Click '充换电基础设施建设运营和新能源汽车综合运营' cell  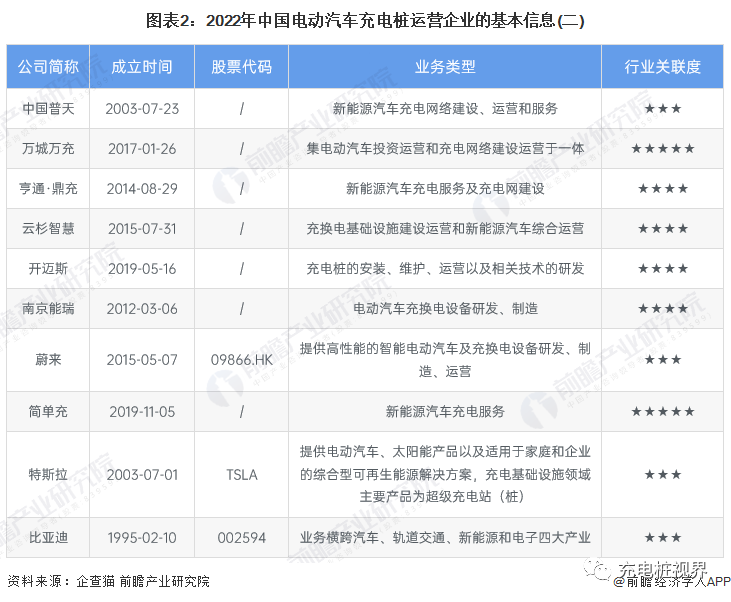tap(445, 229)
